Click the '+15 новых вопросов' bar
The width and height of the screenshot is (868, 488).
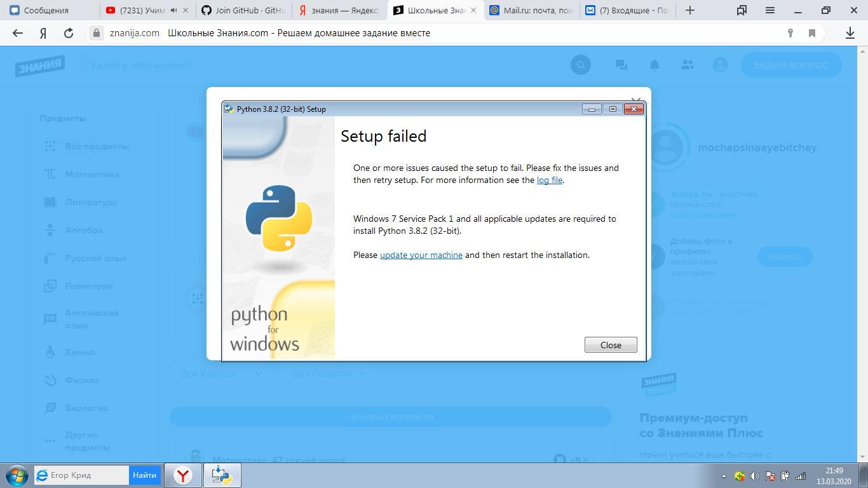390,417
